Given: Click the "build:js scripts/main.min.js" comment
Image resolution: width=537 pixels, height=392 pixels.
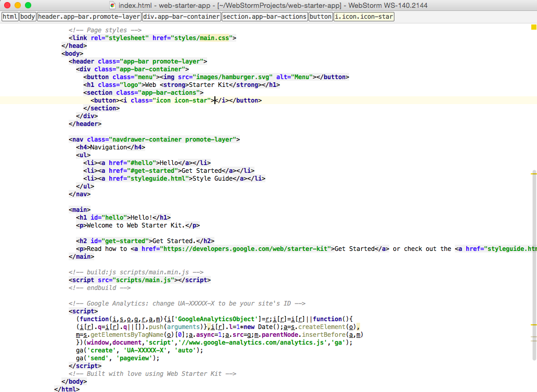Looking at the screenshot, I should point(136,272).
